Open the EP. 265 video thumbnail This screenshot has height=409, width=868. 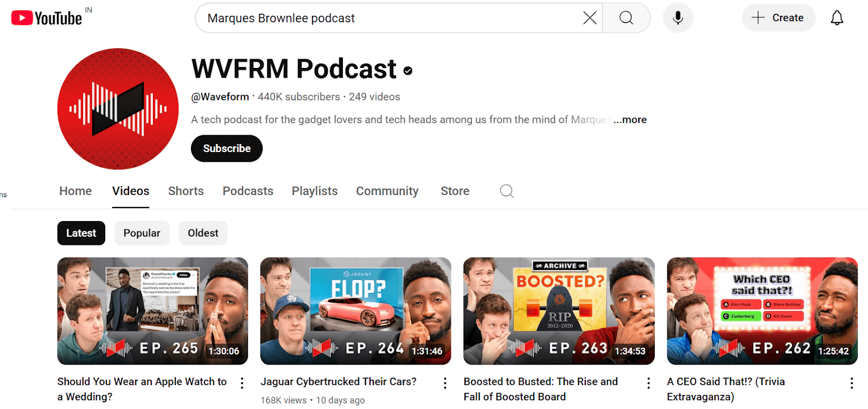[152, 311]
